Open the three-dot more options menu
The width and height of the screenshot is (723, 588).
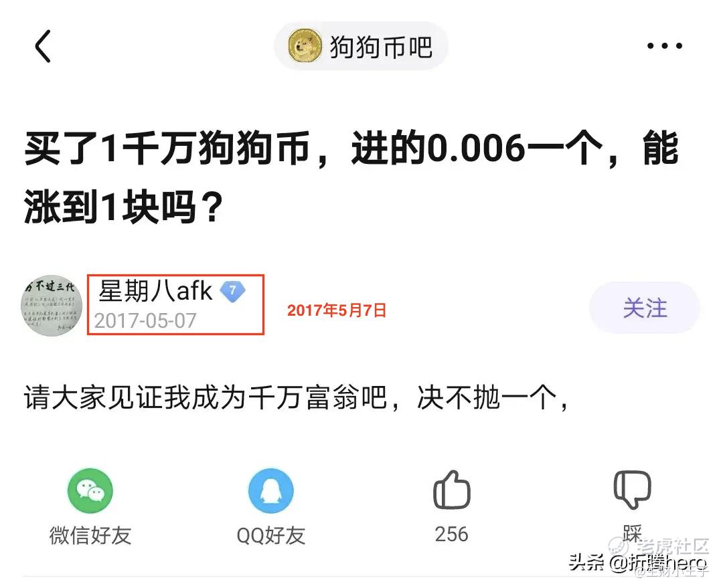click(x=665, y=45)
